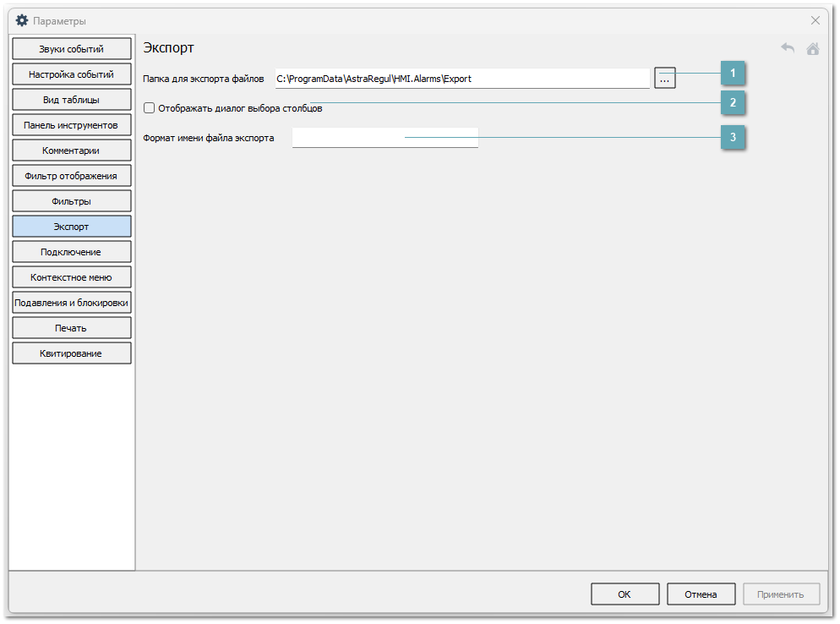This screenshot has height=624, width=840.
Task: Go to Фильтр отображения settings
Action: tap(72, 176)
